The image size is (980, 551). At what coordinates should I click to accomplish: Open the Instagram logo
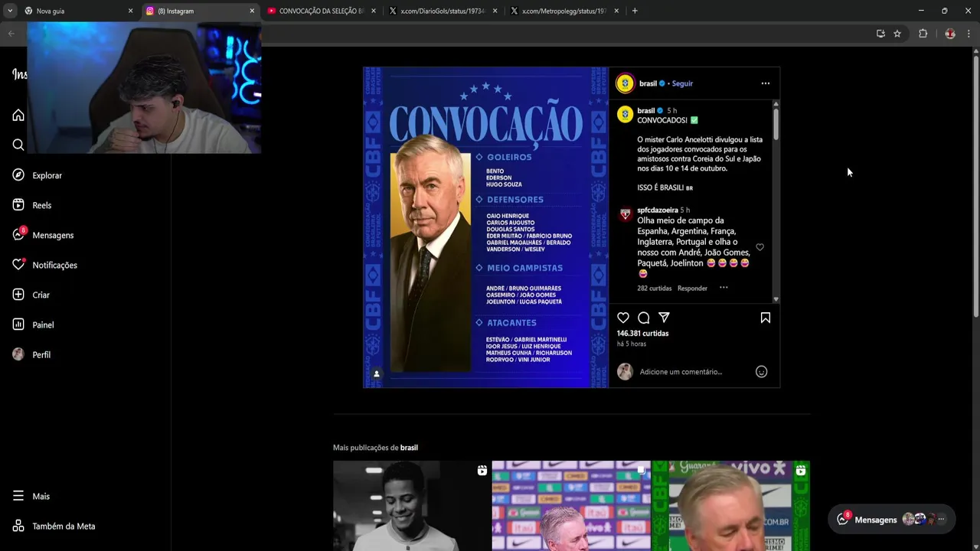[x=18, y=74]
